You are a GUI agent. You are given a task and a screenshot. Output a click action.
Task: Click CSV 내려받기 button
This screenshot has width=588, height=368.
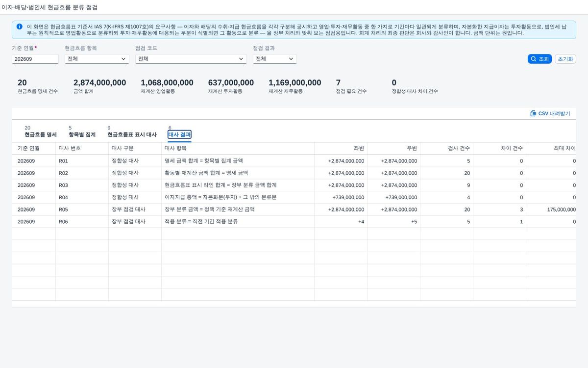[550, 113]
